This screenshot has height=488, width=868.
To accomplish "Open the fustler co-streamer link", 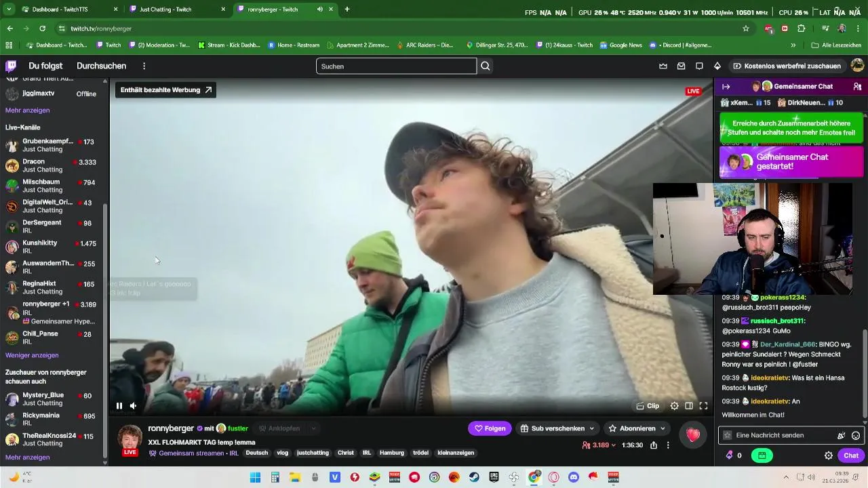I will (x=237, y=428).
